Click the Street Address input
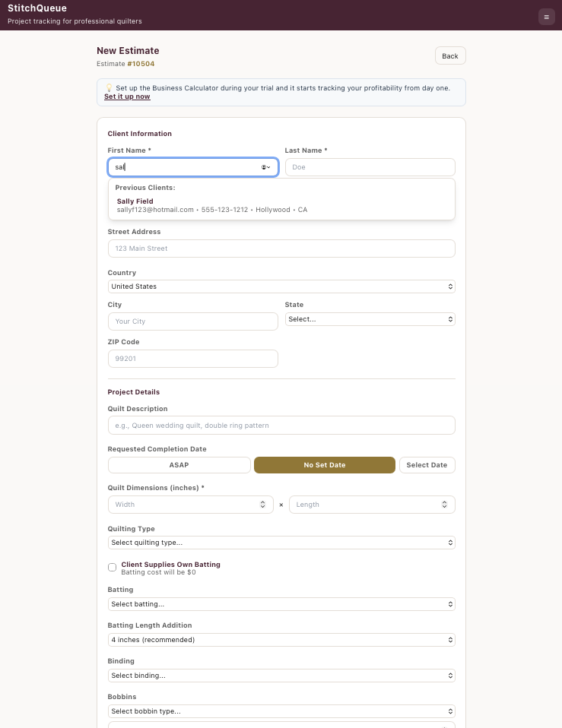The image size is (562, 728). (x=281, y=248)
